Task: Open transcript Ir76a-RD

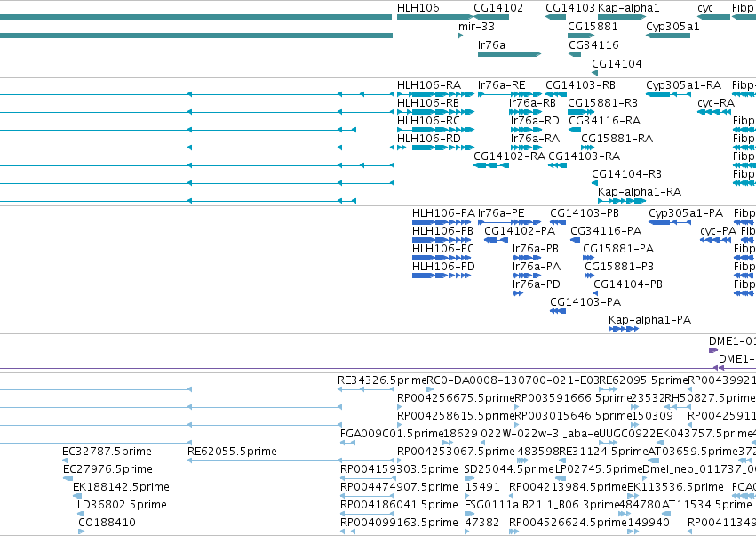Action: pos(535,121)
